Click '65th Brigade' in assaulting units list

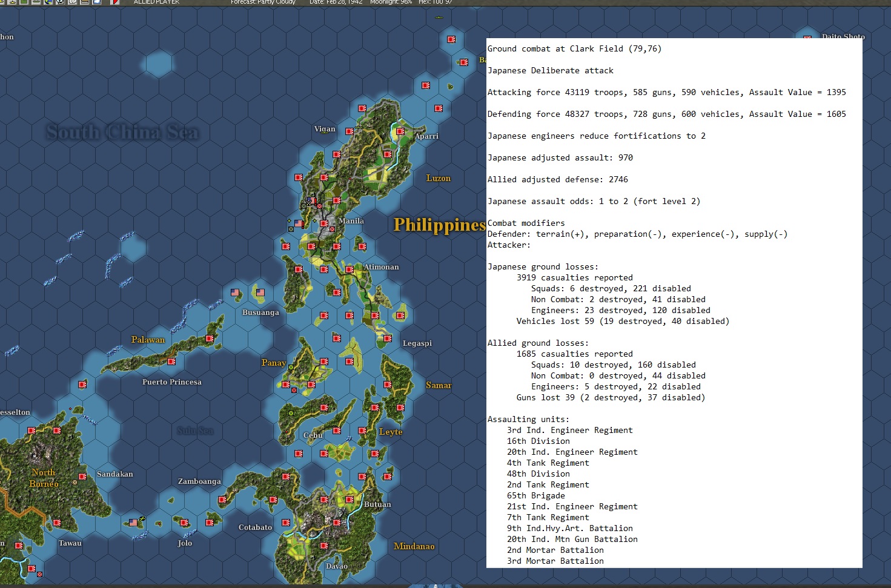[536, 496]
